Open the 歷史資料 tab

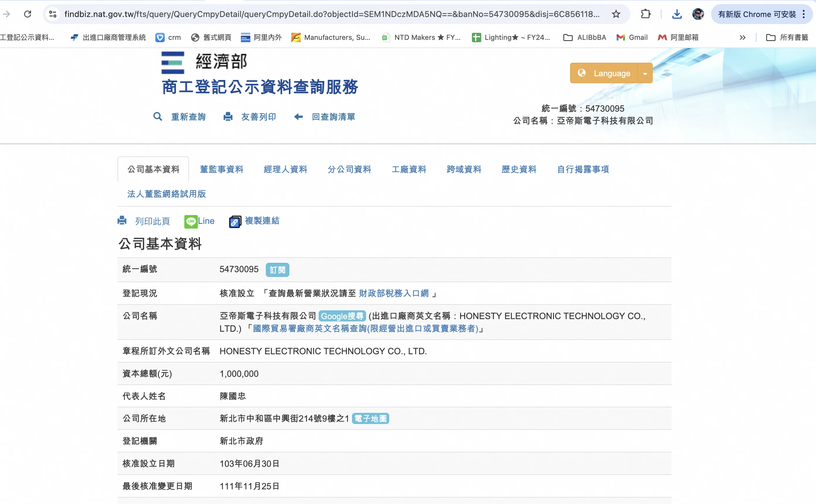tap(519, 169)
